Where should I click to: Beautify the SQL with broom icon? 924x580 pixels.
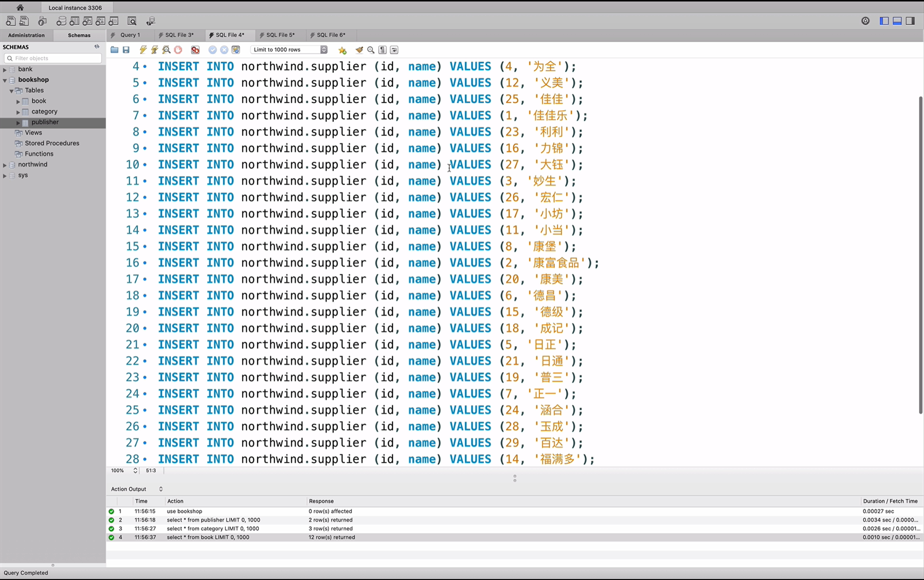[359, 50]
